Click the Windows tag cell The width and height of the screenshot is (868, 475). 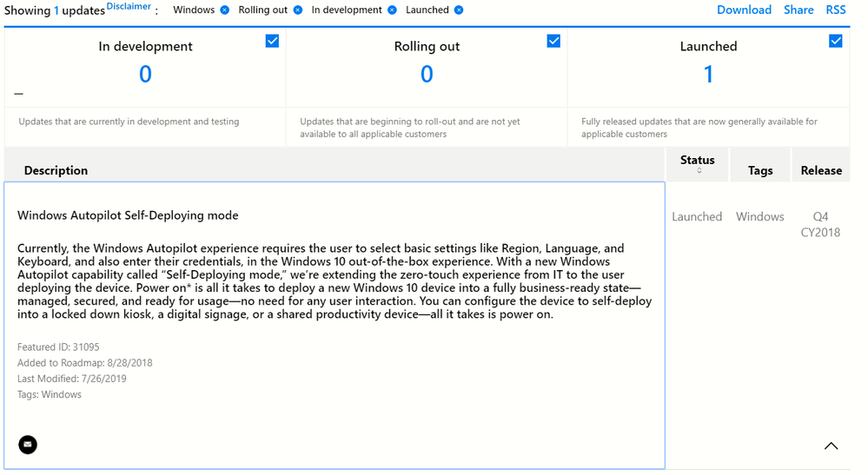[x=759, y=217]
